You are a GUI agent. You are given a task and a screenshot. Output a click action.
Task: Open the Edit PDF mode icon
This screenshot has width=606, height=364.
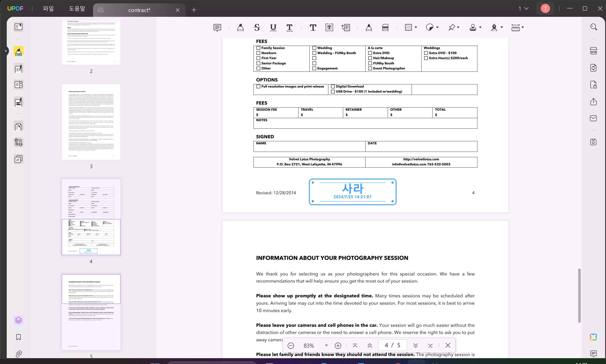pyautogui.click(x=18, y=68)
